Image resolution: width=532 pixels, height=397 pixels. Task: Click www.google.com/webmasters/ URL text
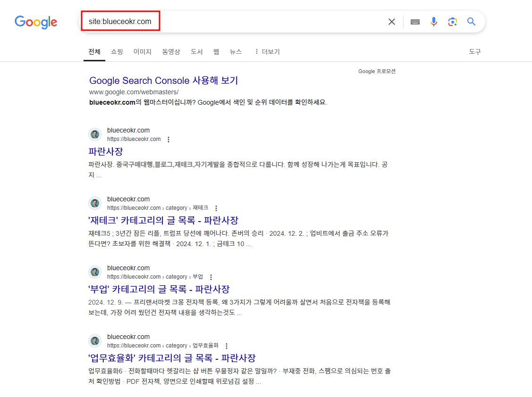coord(134,92)
